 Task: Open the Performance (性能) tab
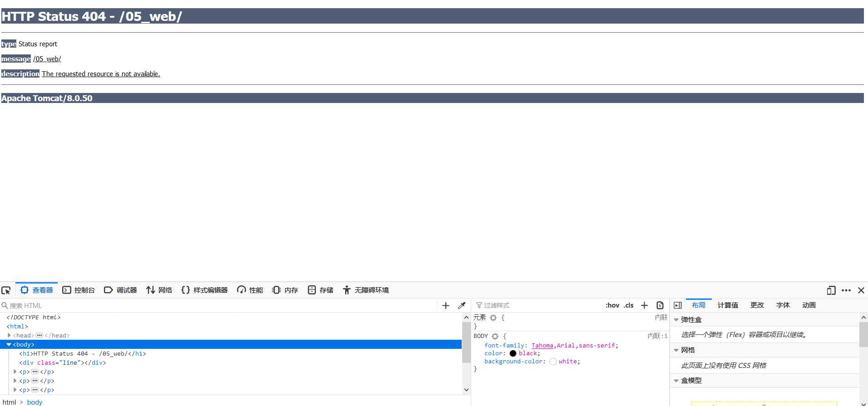[250, 290]
